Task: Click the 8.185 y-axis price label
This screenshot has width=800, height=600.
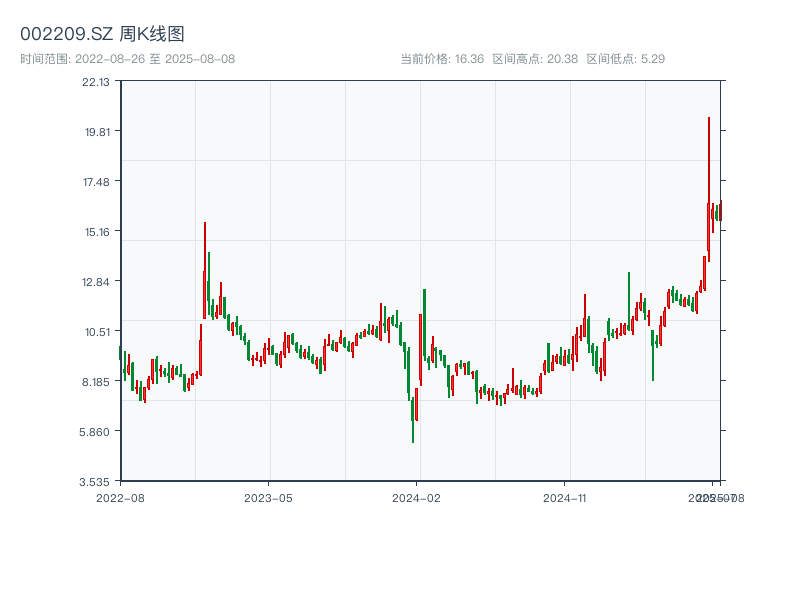Action: [97, 381]
